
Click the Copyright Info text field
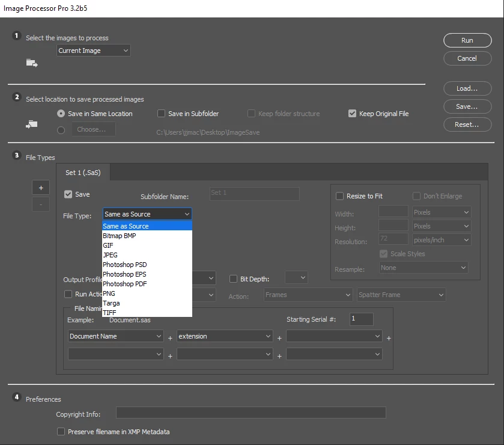[250, 413]
